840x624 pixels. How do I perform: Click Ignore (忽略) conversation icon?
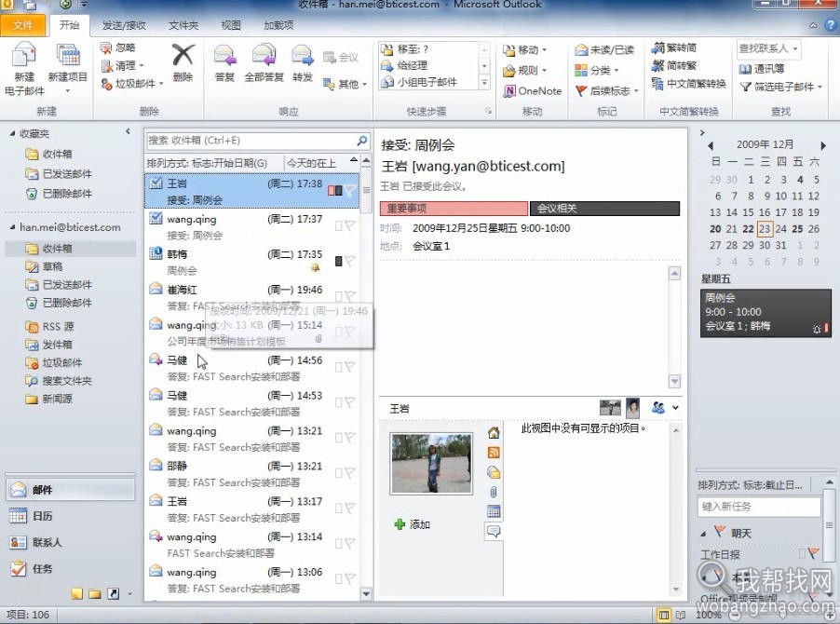tap(106, 47)
